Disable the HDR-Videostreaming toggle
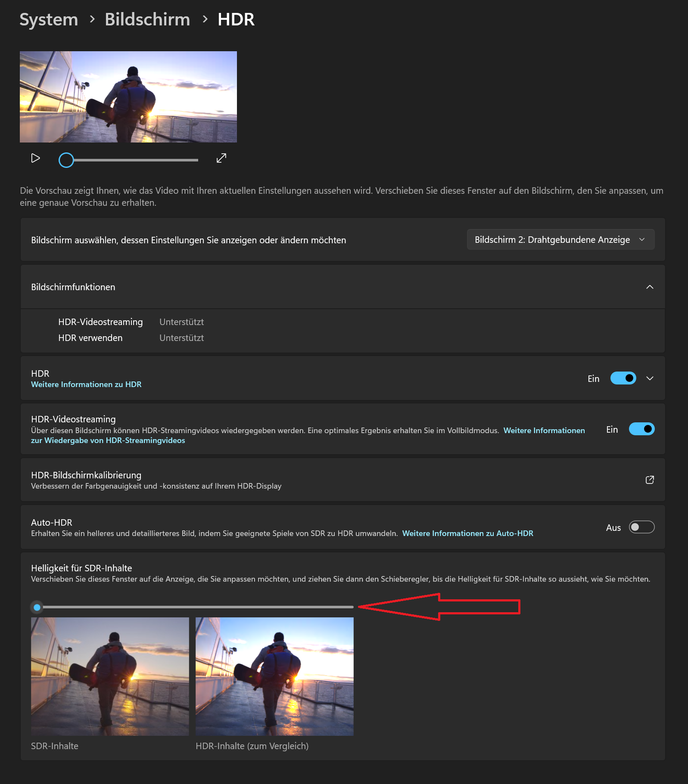This screenshot has height=784, width=688. tap(641, 429)
